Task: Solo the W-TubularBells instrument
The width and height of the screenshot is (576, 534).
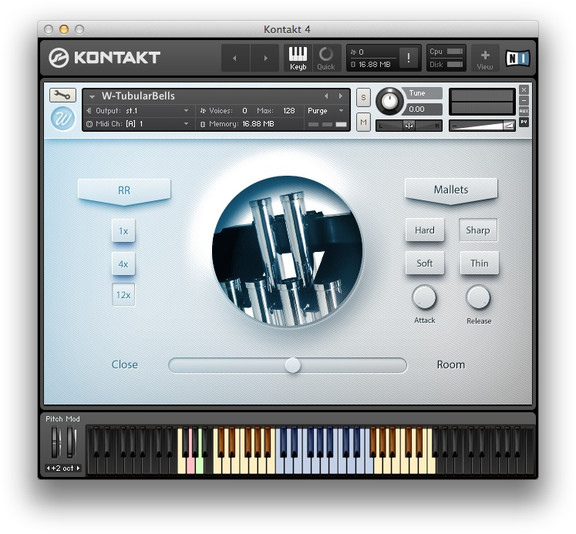Action: point(363,98)
